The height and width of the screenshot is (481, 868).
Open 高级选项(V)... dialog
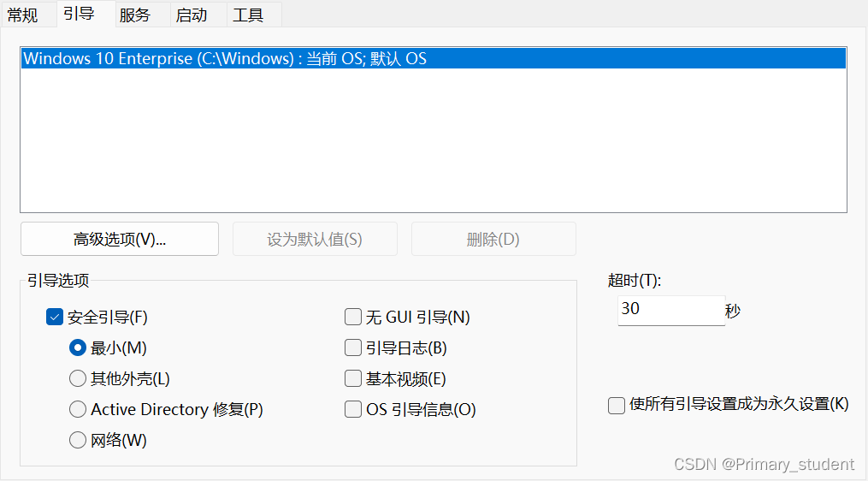120,239
